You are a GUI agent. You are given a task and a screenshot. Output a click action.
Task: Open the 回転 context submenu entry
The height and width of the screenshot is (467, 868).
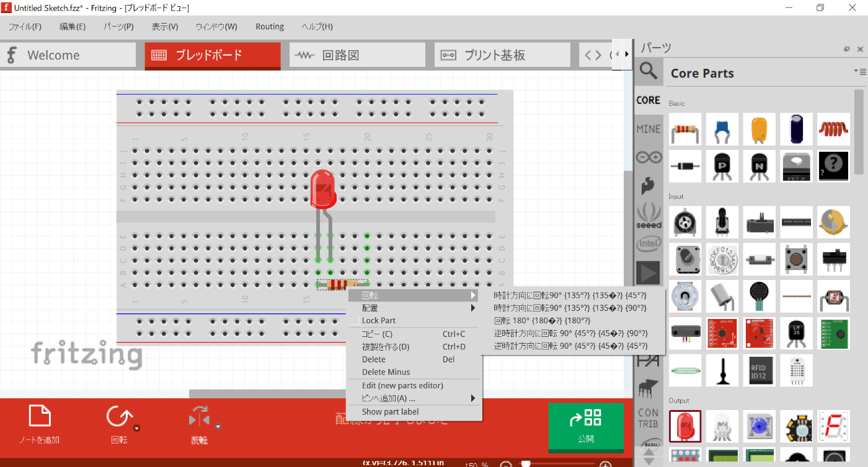[x=414, y=295]
